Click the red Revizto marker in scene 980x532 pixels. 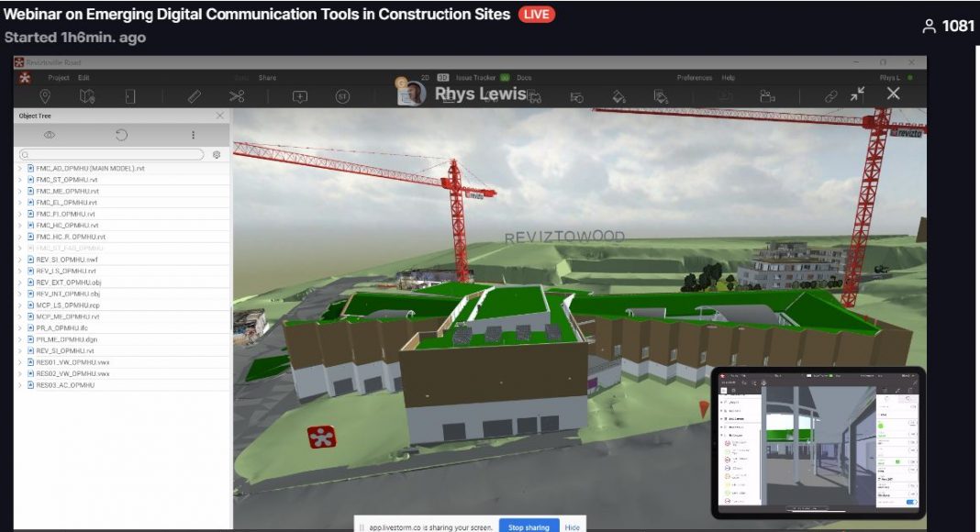coord(321,437)
